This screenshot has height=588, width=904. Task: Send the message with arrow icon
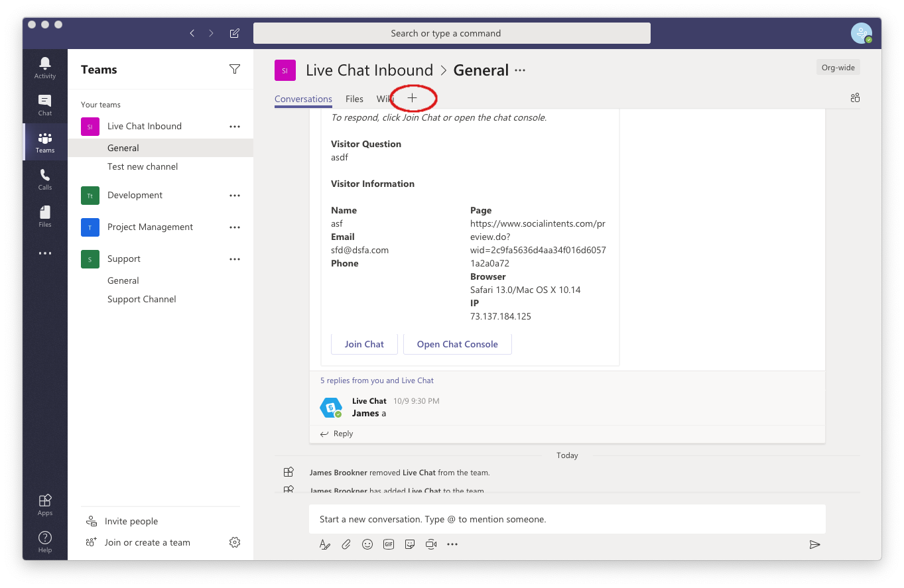click(814, 544)
